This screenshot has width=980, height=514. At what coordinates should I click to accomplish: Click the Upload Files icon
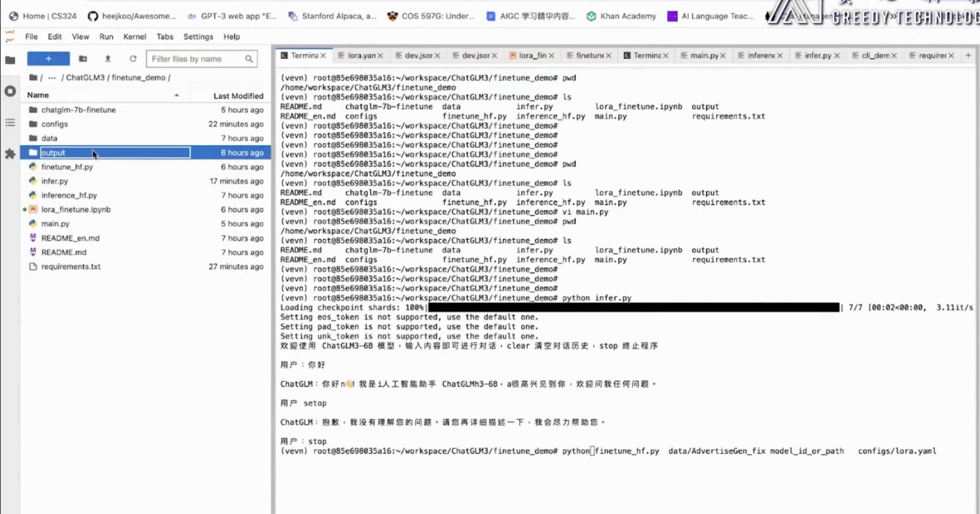[108, 59]
